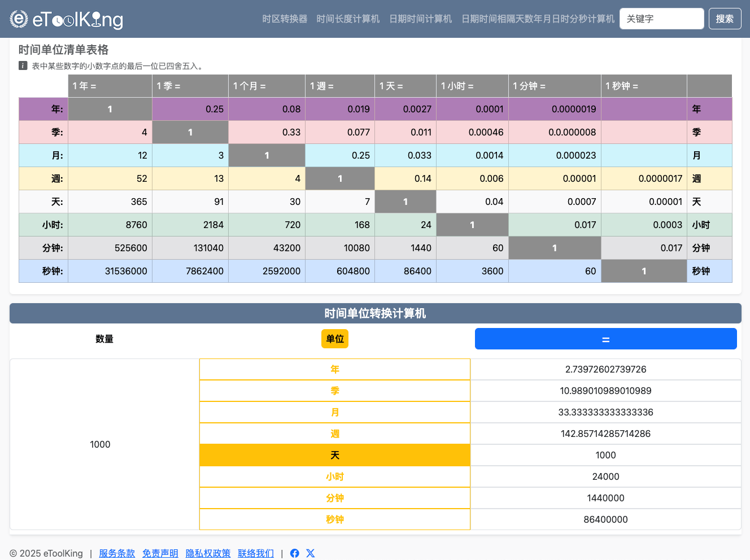Select 秒钟 as the unit
This screenshot has width=750, height=560.
[x=335, y=519]
